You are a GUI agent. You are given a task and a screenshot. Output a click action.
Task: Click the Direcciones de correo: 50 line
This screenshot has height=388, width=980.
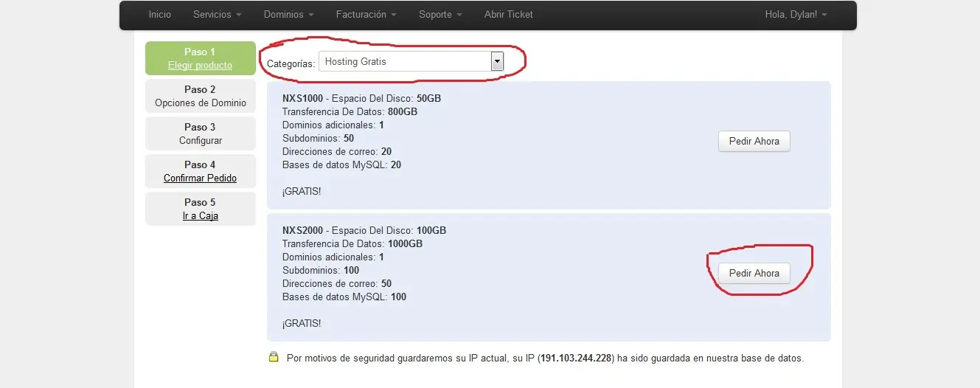pyautogui.click(x=337, y=283)
